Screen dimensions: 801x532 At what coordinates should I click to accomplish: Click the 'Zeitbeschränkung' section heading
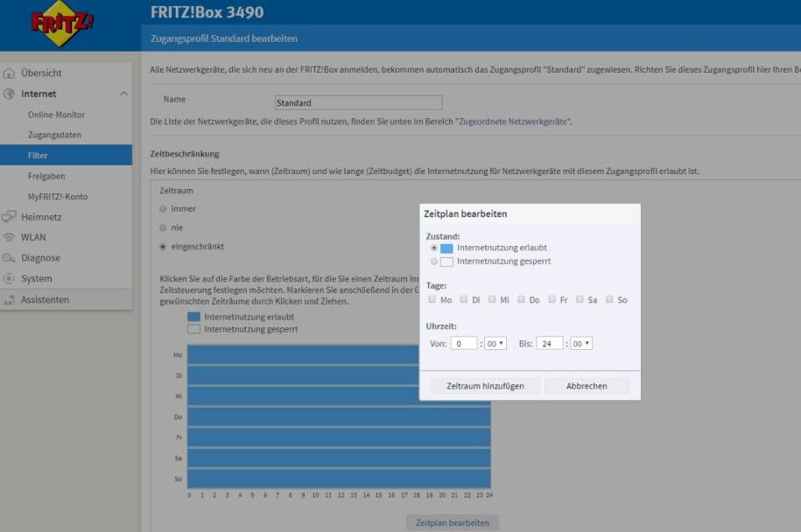[x=185, y=154]
